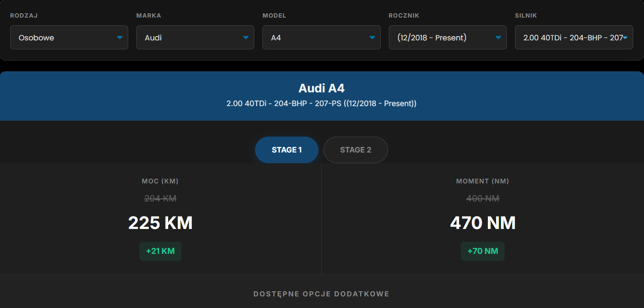Open the A4 model dropdown
The image size is (644, 308).
click(321, 37)
